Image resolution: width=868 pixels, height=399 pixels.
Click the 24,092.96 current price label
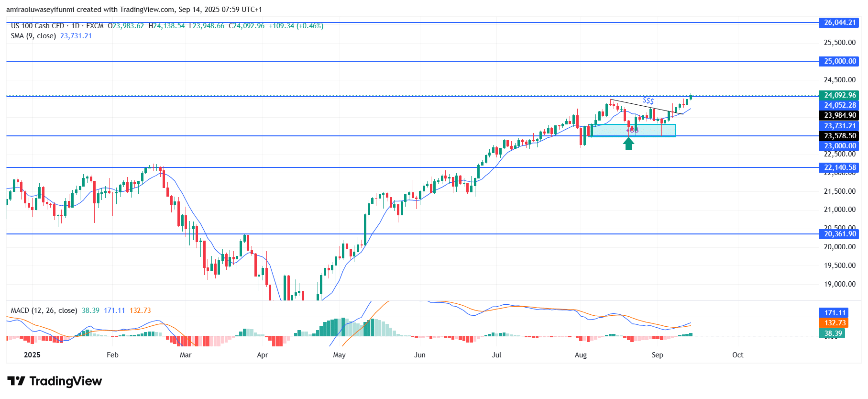tap(839, 95)
